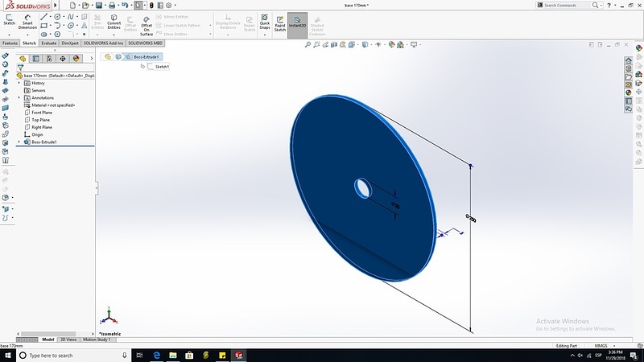Click the Apply Scene icon in view toolbar
Viewport: 644px width, 362px height.
tap(400, 44)
